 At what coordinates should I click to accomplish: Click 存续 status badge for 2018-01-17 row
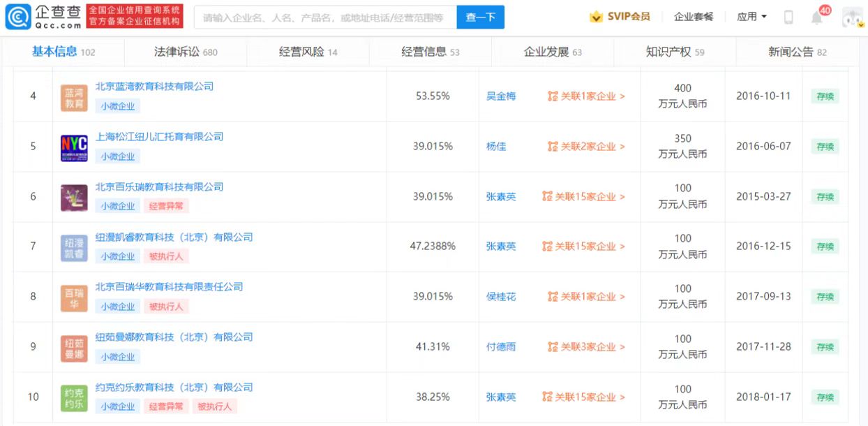825,397
